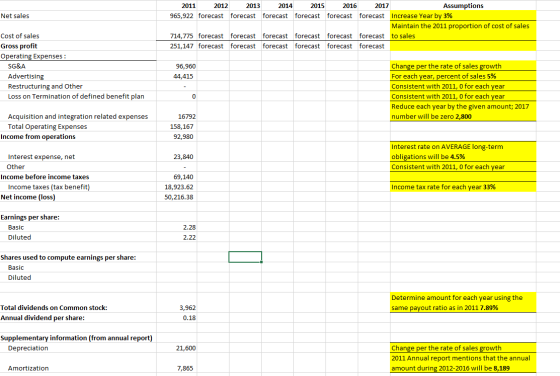Click 'Income from operations' row label
Screen dimensions: 560x376
[x=38, y=137]
